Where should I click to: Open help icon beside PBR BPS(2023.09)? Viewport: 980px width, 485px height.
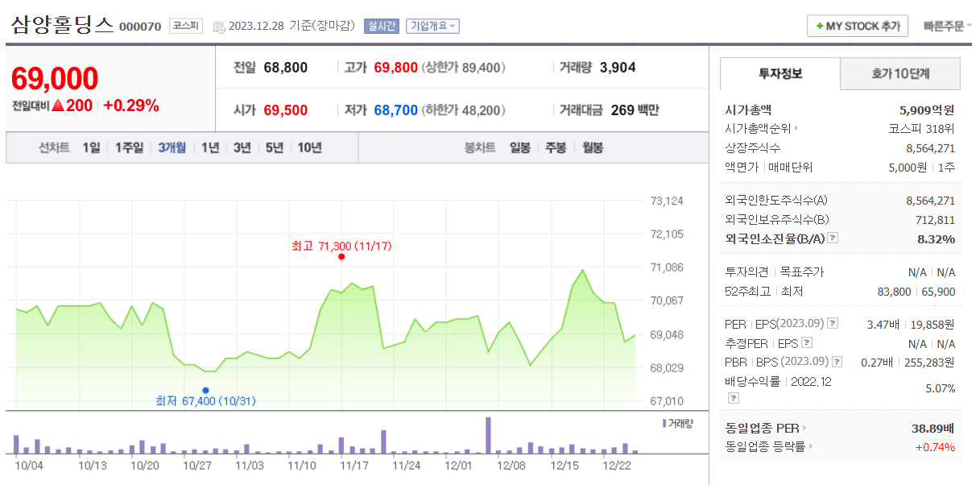point(837,363)
